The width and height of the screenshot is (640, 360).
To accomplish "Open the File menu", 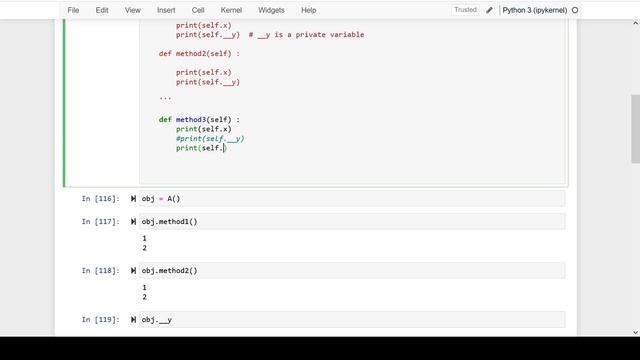I will pyautogui.click(x=73, y=10).
